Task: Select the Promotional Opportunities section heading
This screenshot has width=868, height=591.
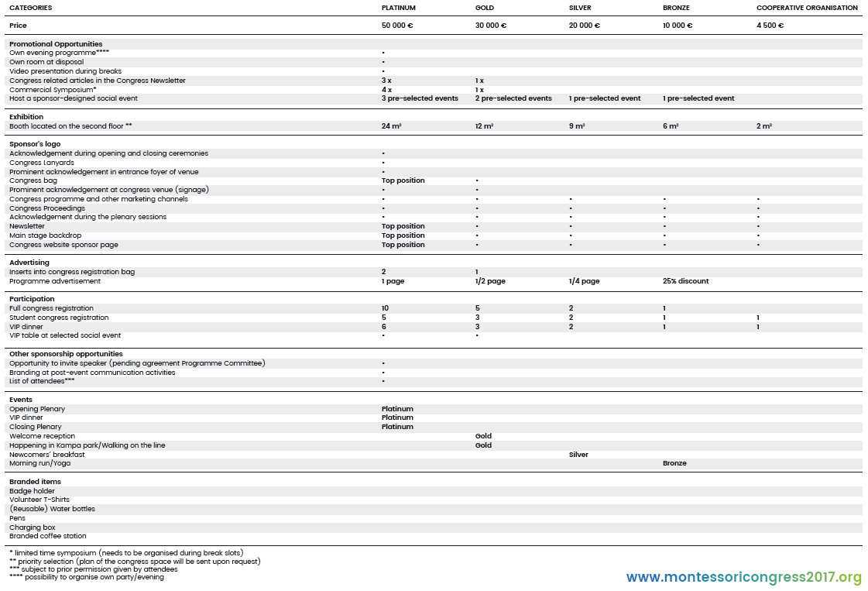Action: click(56, 43)
